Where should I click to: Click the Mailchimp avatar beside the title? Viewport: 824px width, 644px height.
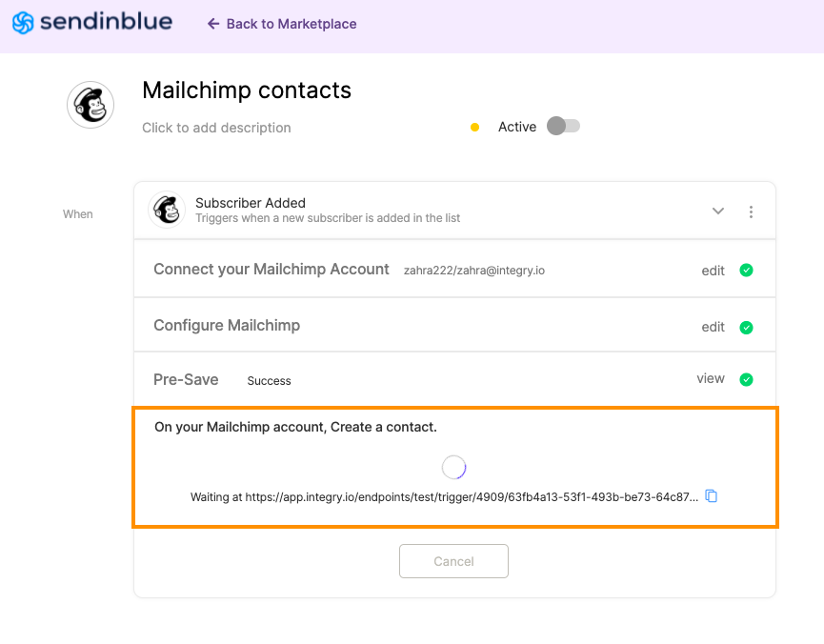(x=90, y=105)
